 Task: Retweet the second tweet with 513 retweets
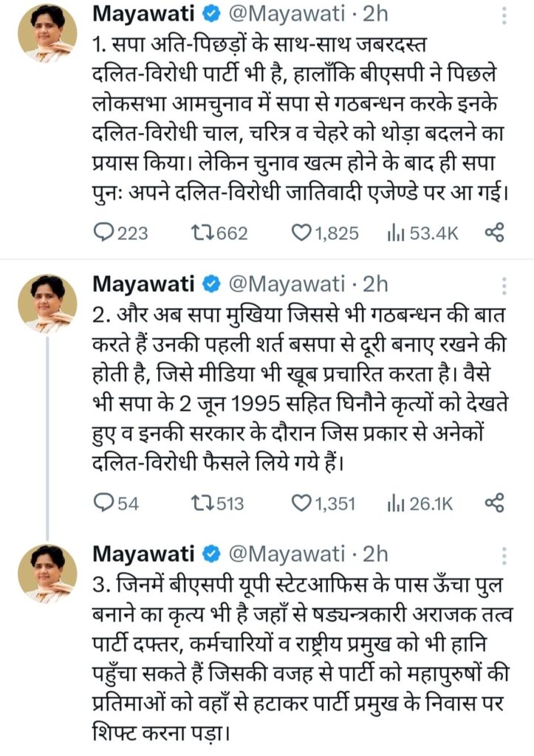(200, 504)
